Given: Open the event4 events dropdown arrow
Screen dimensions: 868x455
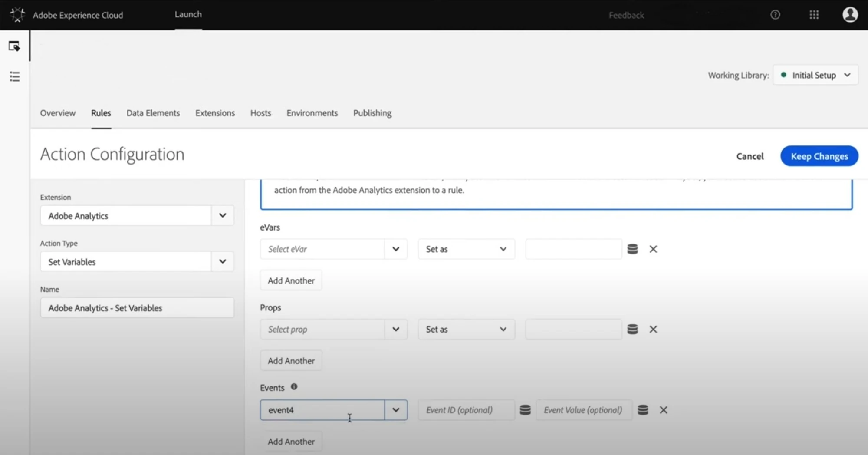Looking at the screenshot, I should [x=396, y=410].
